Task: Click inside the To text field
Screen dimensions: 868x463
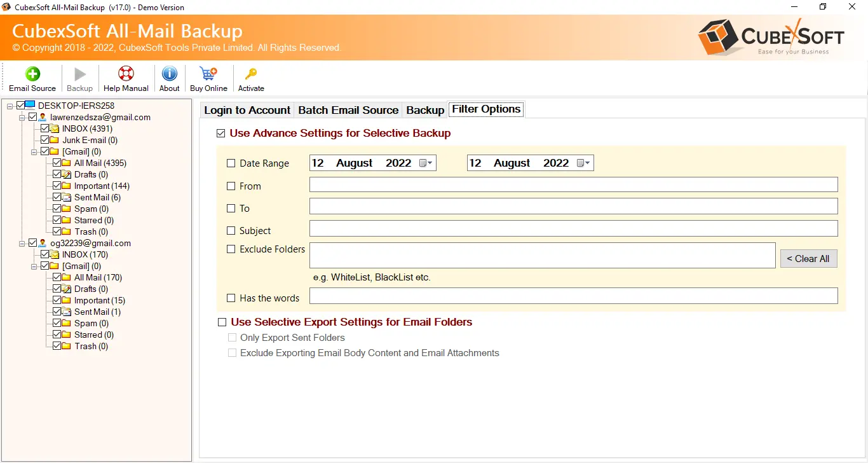Action: [x=573, y=206]
